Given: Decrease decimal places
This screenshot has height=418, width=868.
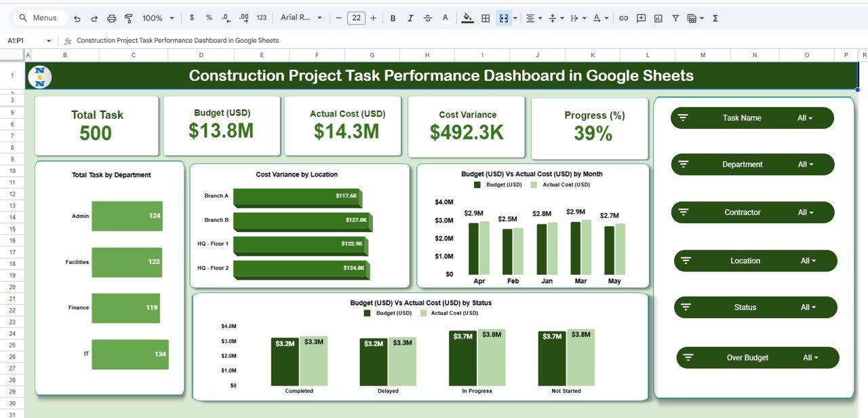Looking at the screenshot, I should pos(226,18).
